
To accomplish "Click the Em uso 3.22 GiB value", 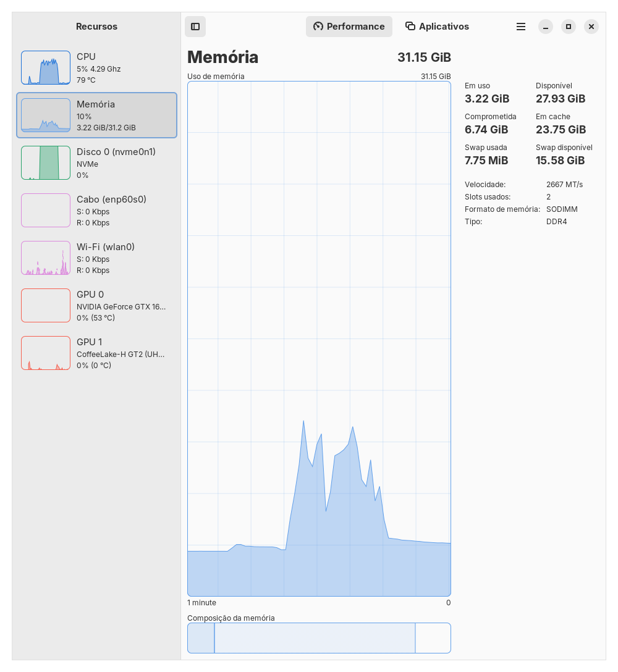I will [x=487, y=99].
